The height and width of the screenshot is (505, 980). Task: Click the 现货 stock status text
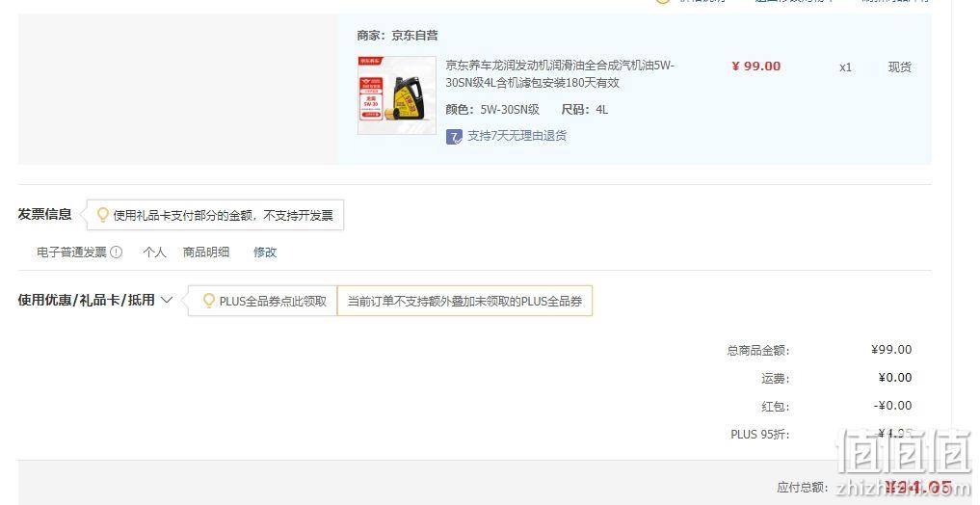(x=899, y=66)
